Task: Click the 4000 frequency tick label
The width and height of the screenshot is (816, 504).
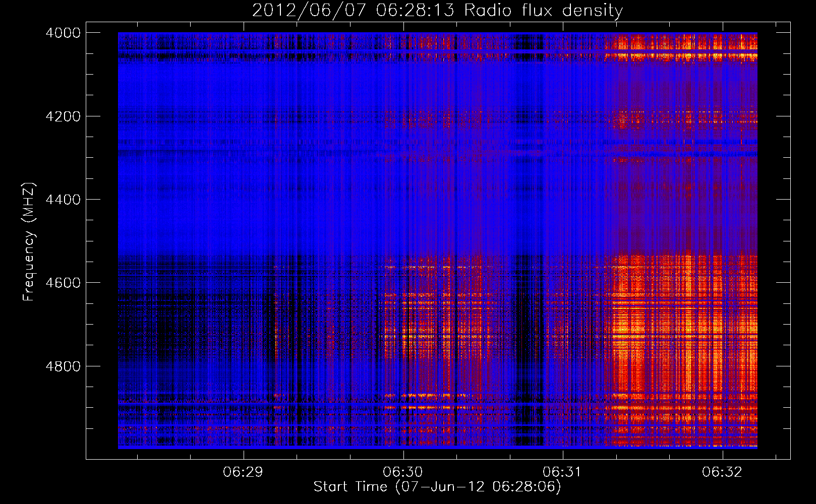Action: [63, 33]
